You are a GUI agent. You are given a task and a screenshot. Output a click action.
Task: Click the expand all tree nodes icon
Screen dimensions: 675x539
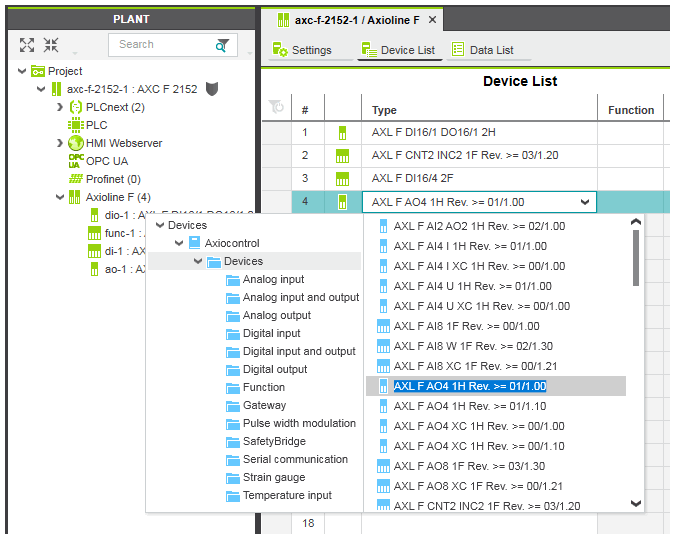[27, 45]
